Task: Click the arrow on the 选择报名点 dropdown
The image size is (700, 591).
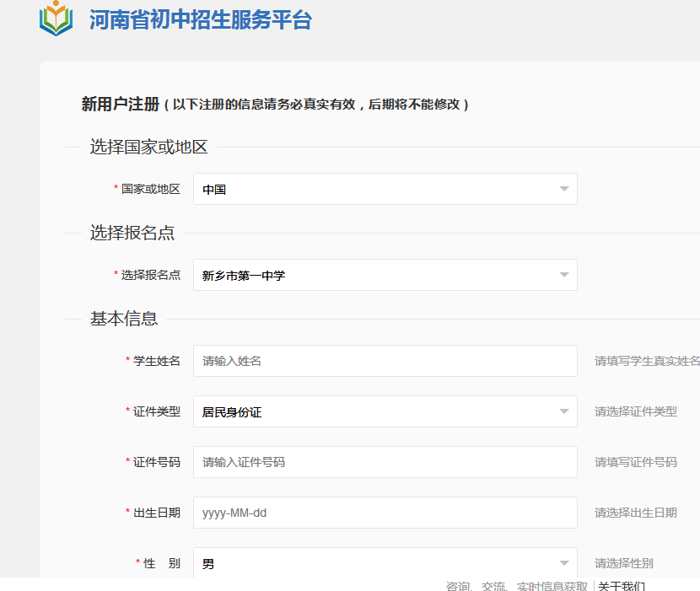Action: coord(564,275)
